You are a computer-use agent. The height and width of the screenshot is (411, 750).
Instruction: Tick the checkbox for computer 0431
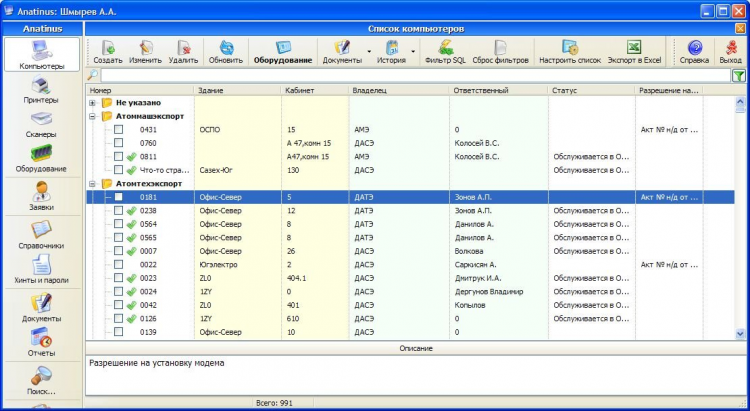(119, 129)
